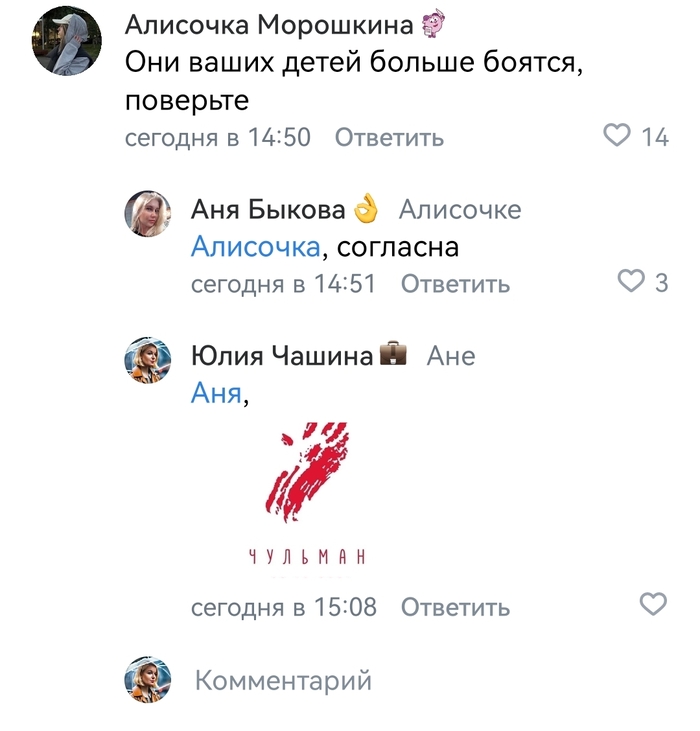Image resolution: width=700 pixels, height=731 pixels.
Task: Reply to Юлия Чашина's 15:08 comment
Action: pyautogui.click(x=455, y=607)
